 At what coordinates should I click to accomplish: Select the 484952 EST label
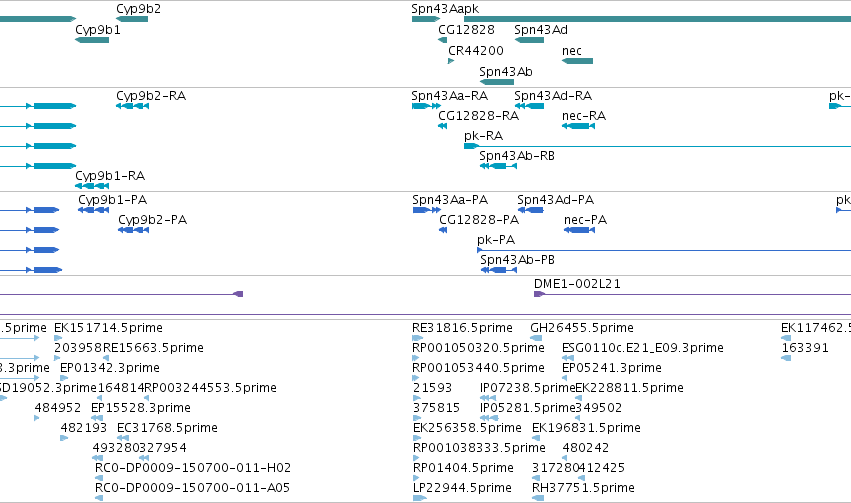click(58, 408)
